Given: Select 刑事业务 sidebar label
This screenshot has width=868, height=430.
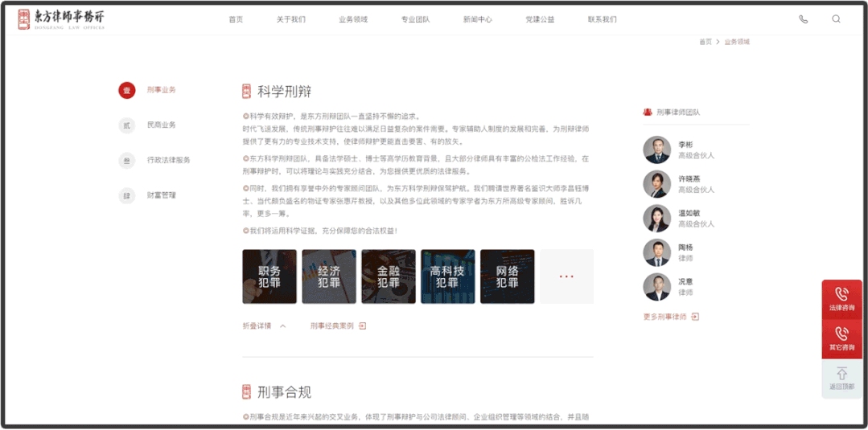Looking at the screenshot, I should point(162,90).
